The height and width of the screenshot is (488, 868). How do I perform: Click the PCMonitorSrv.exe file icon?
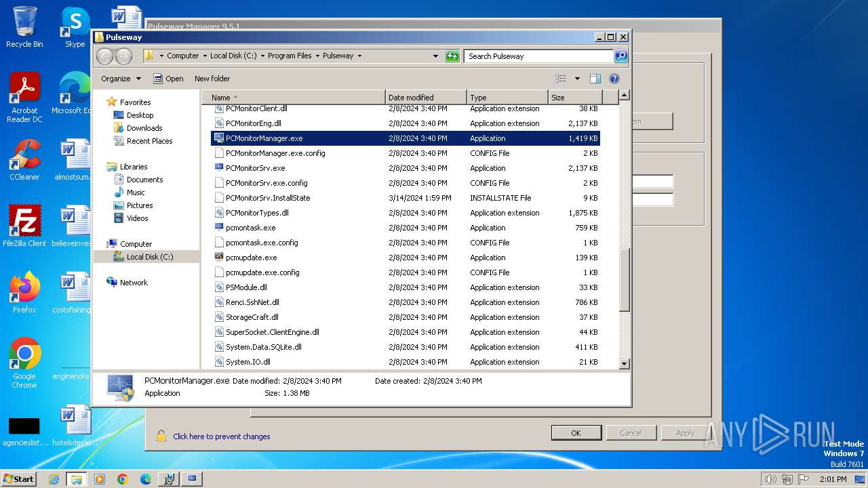coord(219,167)
